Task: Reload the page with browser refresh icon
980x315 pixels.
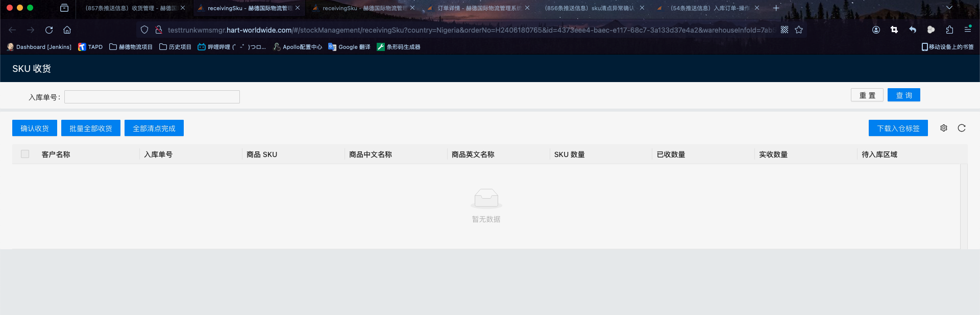Action: [49, 30]
